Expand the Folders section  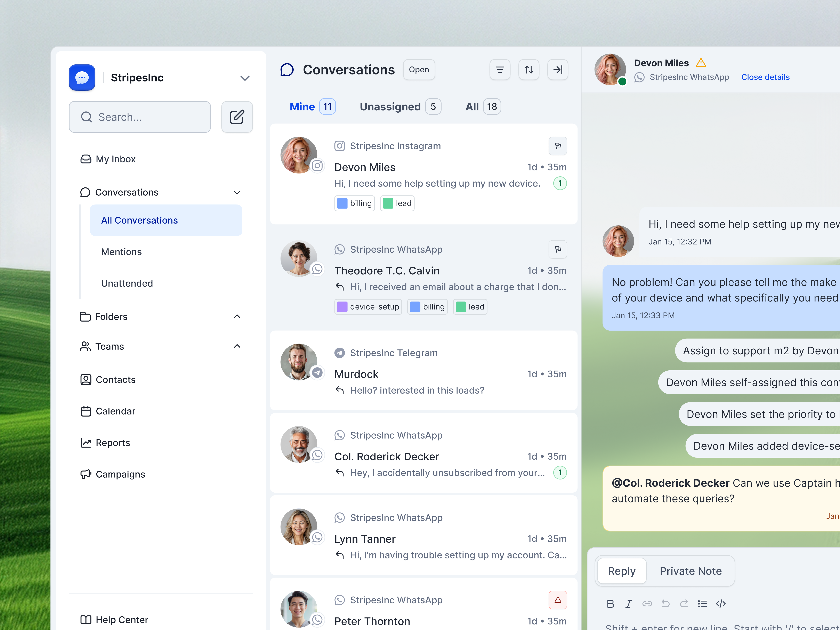pos(237,316)
